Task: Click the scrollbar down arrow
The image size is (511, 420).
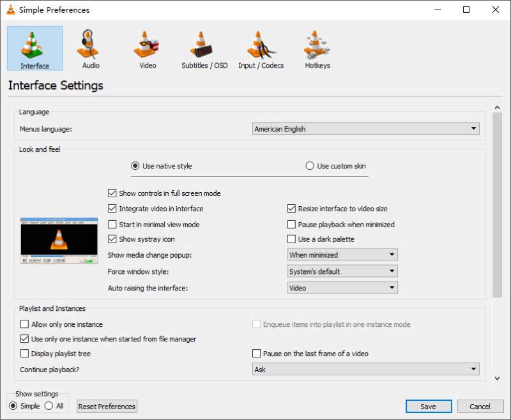Action: pyautogui.click(x=497, y=379)
